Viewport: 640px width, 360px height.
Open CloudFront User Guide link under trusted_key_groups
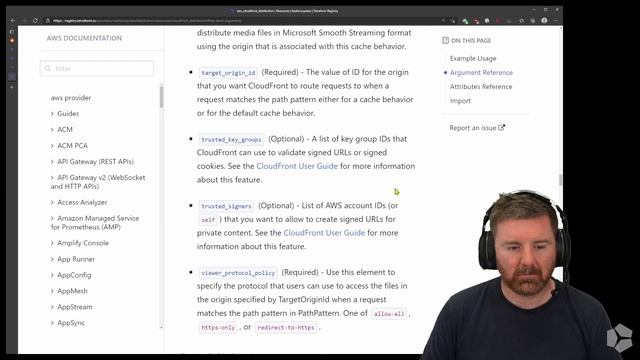coord(297,166)
